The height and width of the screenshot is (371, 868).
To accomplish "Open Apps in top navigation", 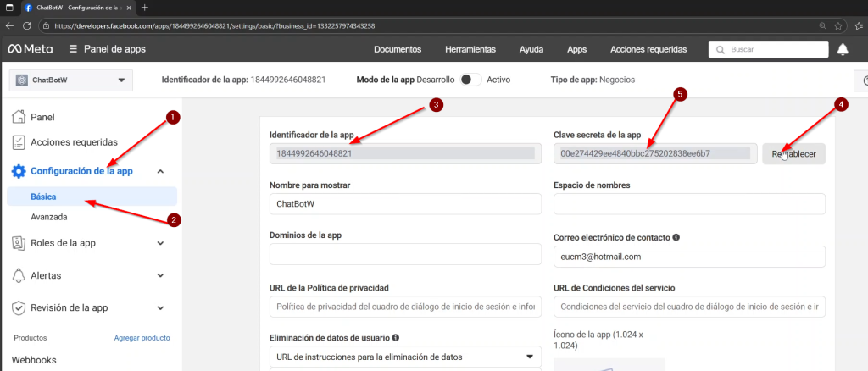I will pyautogui.click(x=576, y=49).
